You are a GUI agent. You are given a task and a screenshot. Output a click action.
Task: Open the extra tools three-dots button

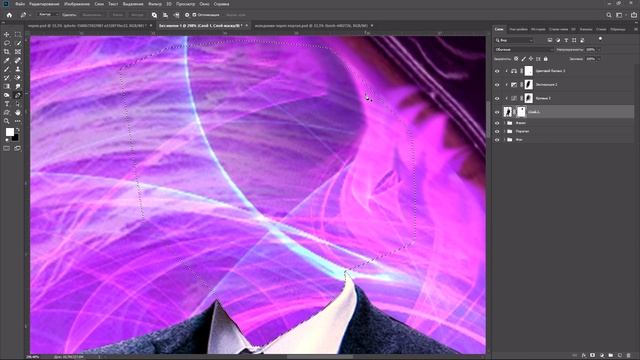(x=18, y=121)
